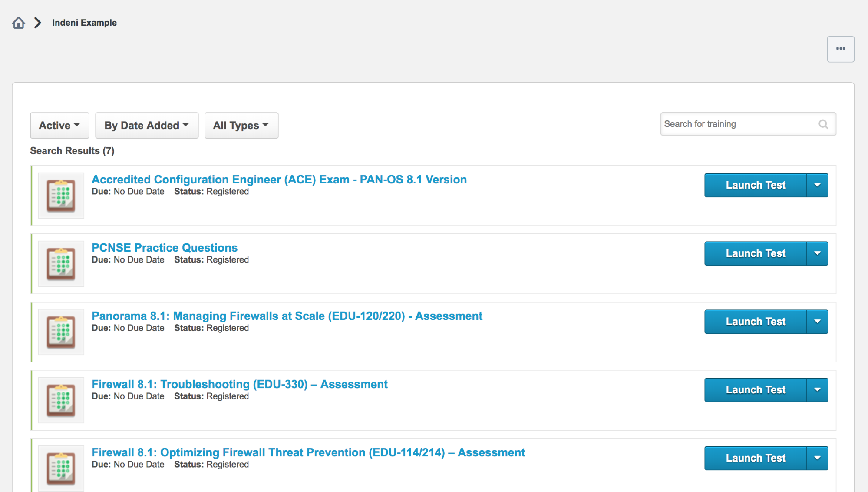Click the home icon in the breadcrumb
Screen dimensions: 868x492
click(19, 22)
